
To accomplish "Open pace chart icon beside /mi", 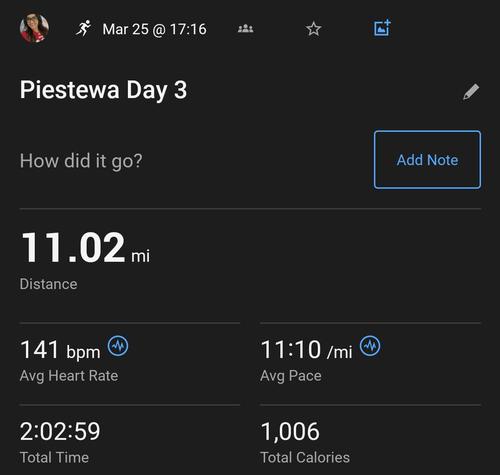I will point(370,346).
